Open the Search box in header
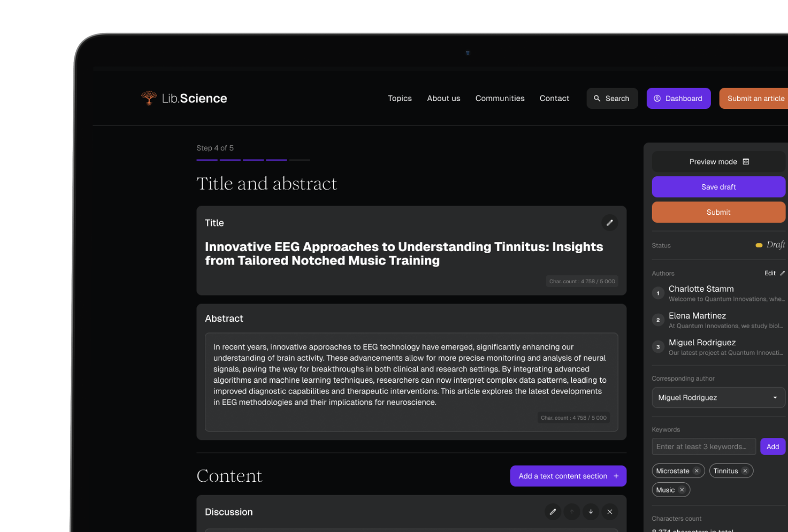 [x=612, y=99]
